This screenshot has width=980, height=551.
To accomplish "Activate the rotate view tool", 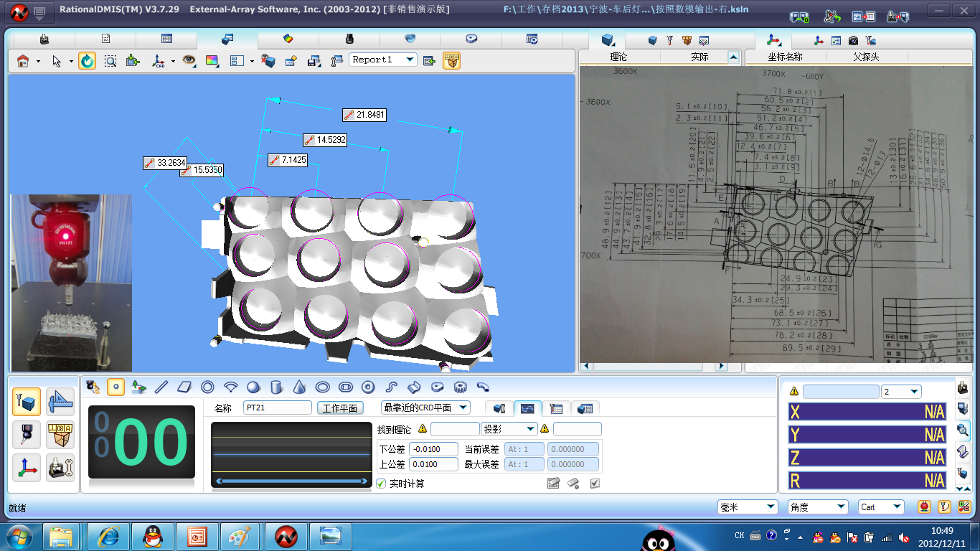I will click(x=87, y=61).
